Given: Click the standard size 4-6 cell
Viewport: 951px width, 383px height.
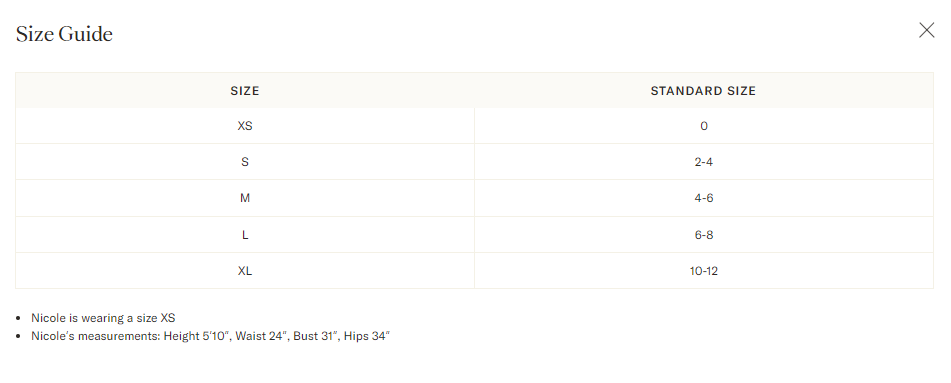Looking at the screenshot, I should click(x=704, y=198).
